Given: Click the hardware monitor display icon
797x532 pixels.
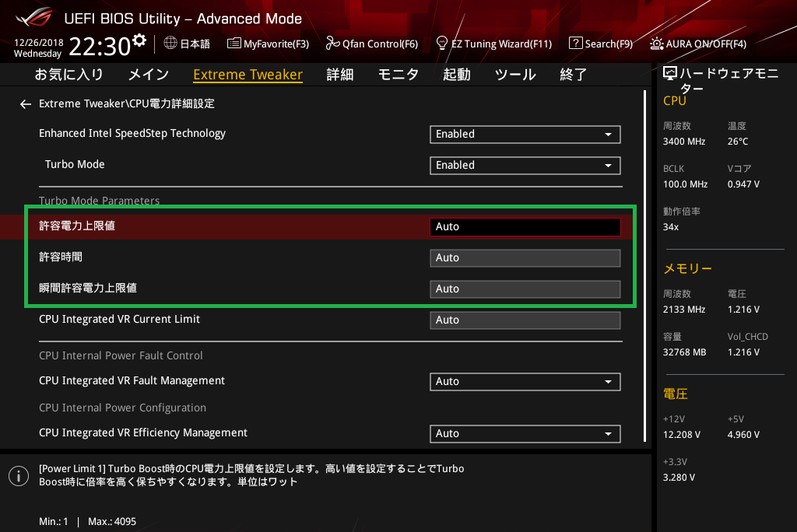Looking at the screenshot, I should point(670,74).
